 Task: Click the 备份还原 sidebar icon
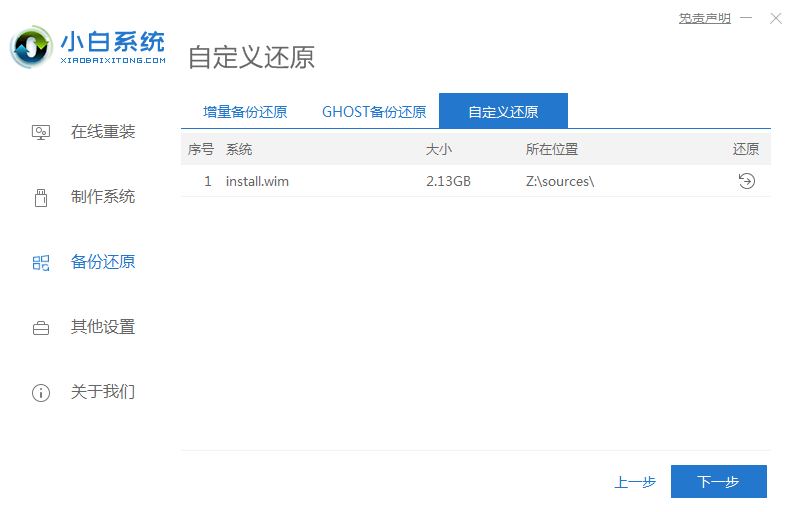(x=41, y=263)
